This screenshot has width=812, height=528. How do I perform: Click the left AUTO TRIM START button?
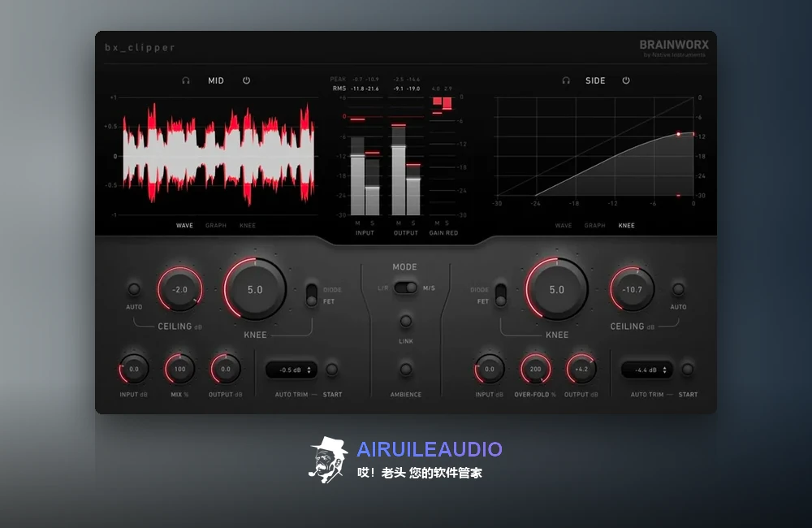pos(332,370)
